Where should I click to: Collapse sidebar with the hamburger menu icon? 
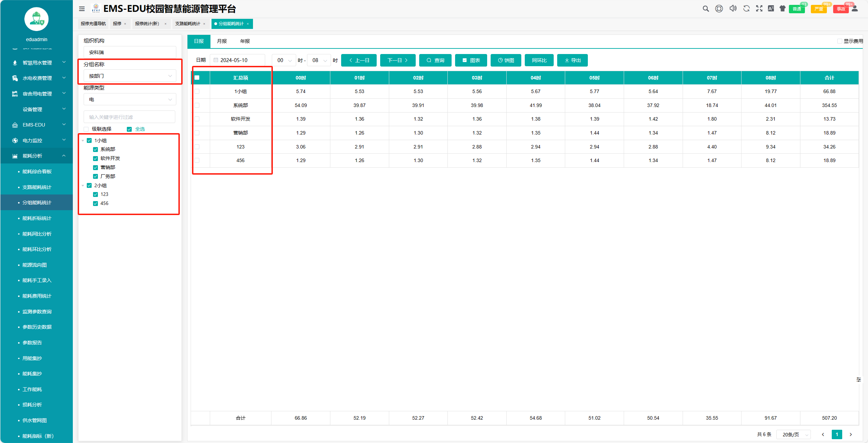coord(82,9)
